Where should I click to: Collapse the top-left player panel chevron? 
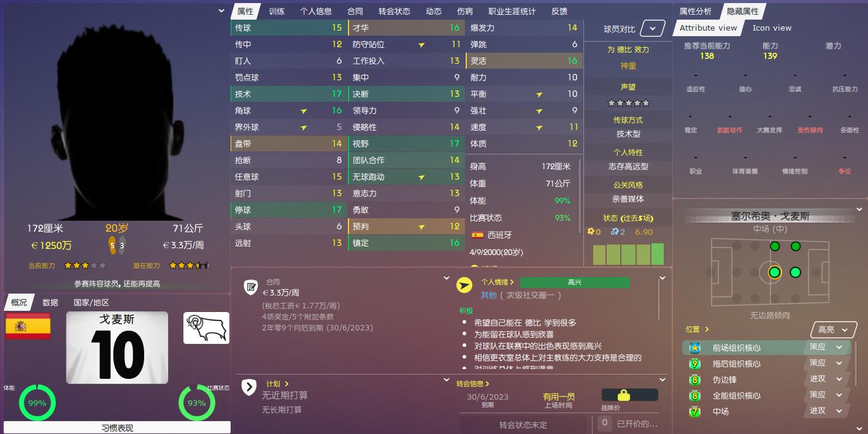[x=221, y=10]
